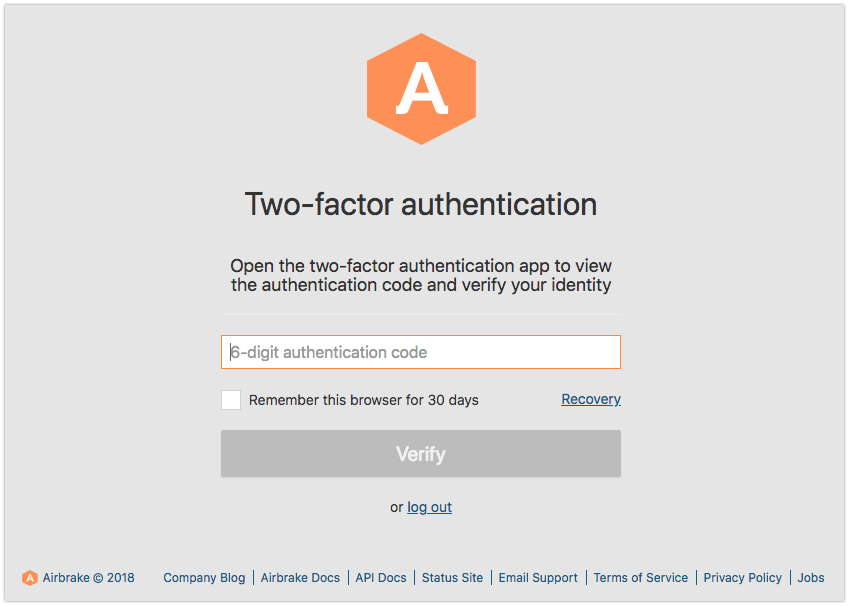The image size is (849, 606).
Task: Enable Remember this browser for 30 days
Action: [x=231, y=400]
